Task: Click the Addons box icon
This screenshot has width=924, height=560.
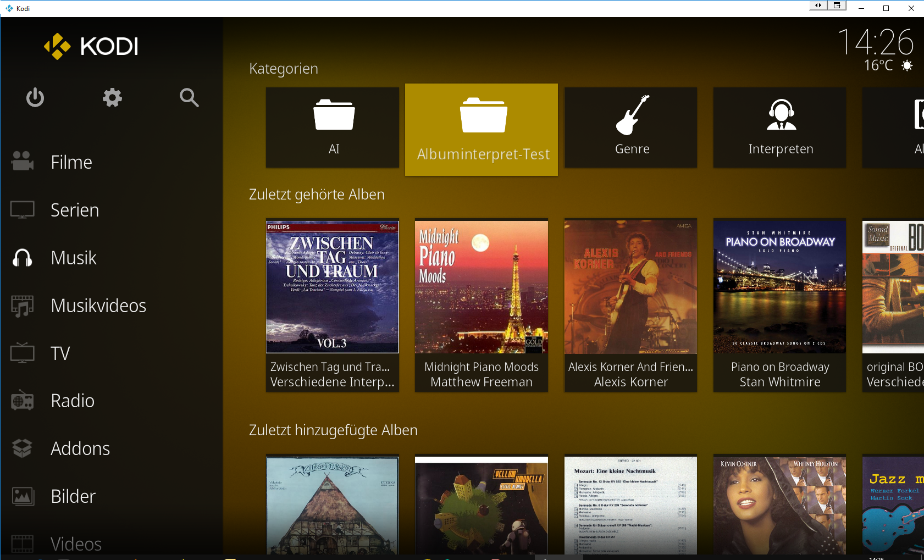Action: [x=23, y=448]
